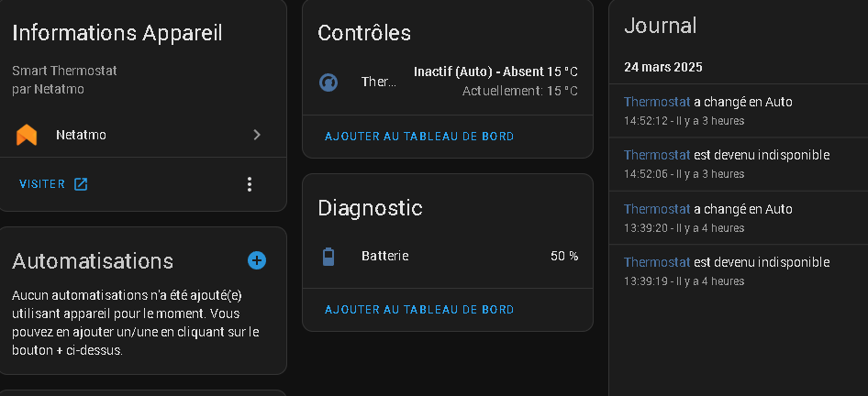The height and width of the screenshot is (396, 868).
Task: Open Thermostat link in 13:39:19 journal entry
Action: pyautogui.click(x=657, y=262)
